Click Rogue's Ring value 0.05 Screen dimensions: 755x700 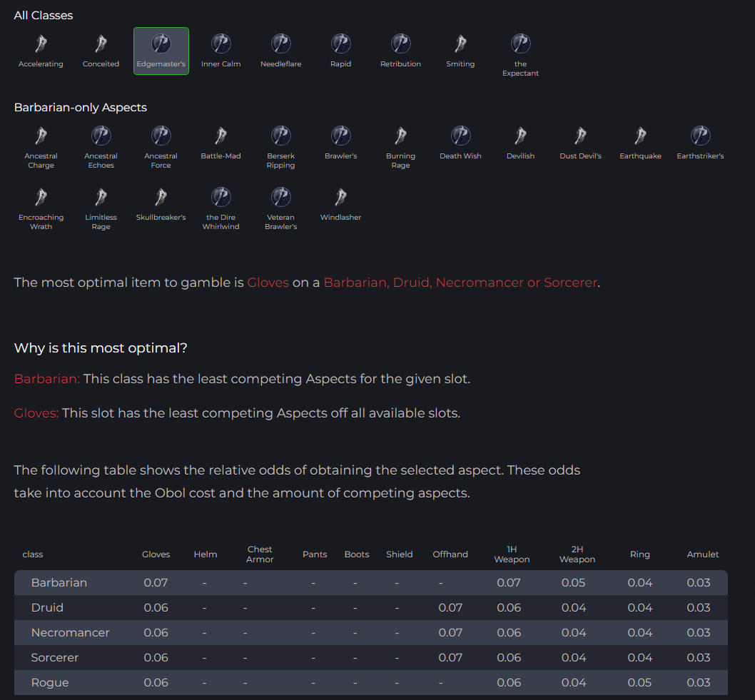pos(639,683)
